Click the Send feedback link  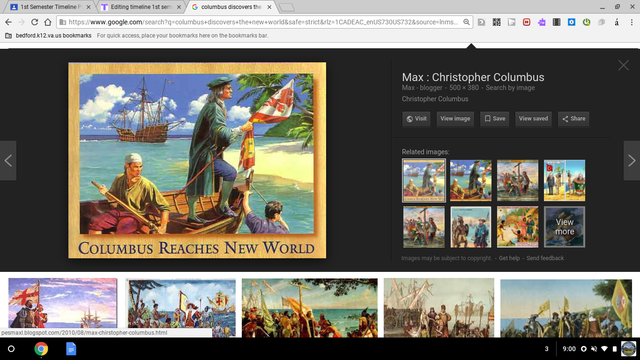click(545, 258)
